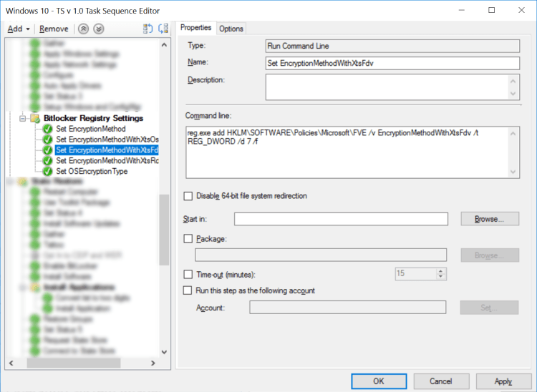Check the Time-out (minutes) option

[x=188, y=275]
